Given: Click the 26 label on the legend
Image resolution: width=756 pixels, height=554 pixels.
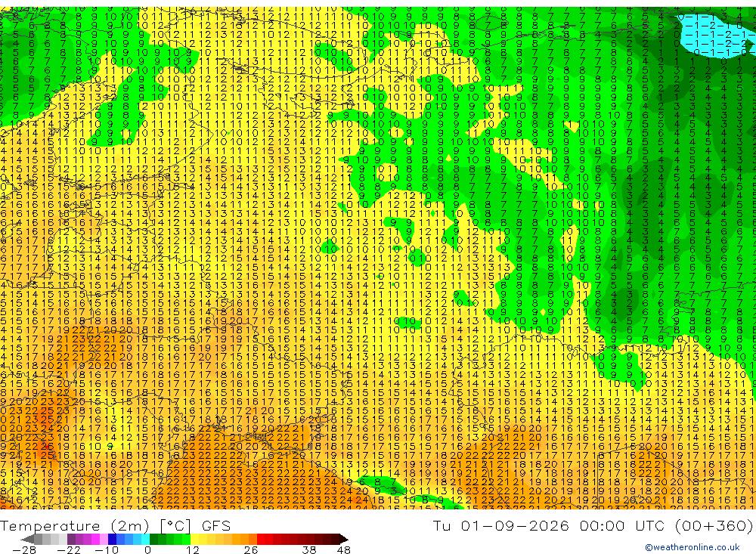Looking at the screenshot, I should 251,550.
